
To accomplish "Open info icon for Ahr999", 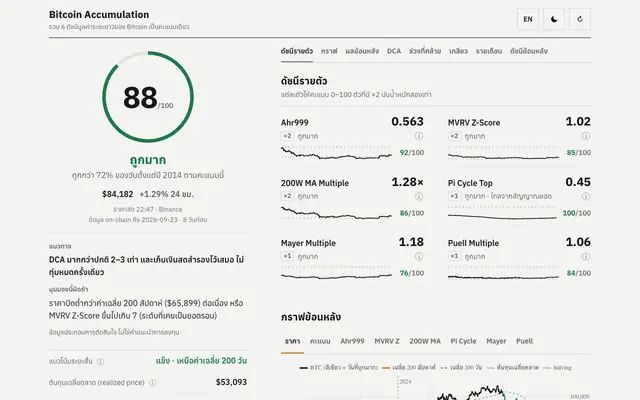I will [x=419, y=136].
